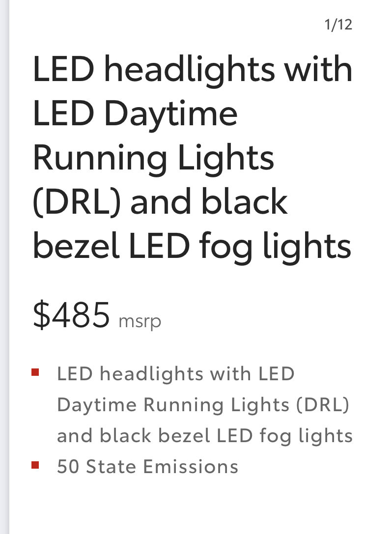This screenshot has width=392, height=534.
Task: Tap the $485 price figure
Action: point(72,315)
